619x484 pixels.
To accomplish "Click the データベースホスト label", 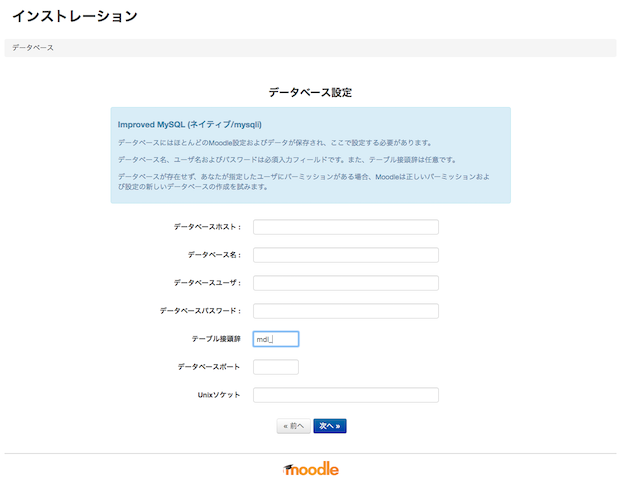I will (x=207, y=227).
